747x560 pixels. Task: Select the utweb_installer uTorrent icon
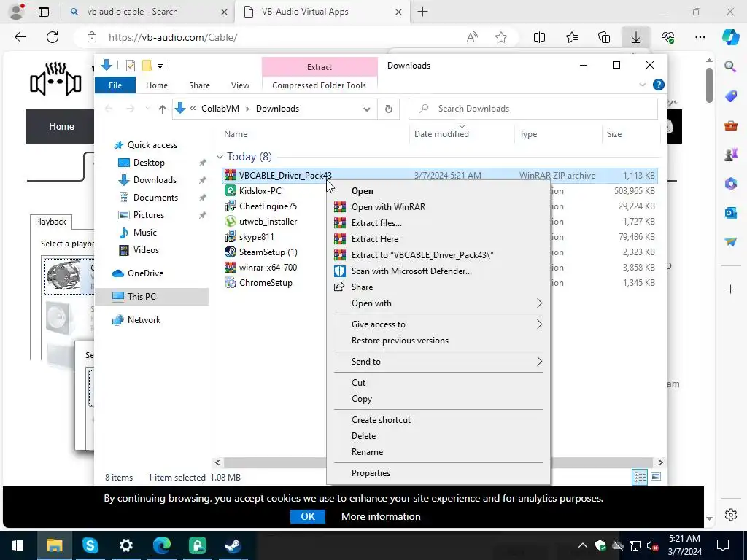coord(231,222)
